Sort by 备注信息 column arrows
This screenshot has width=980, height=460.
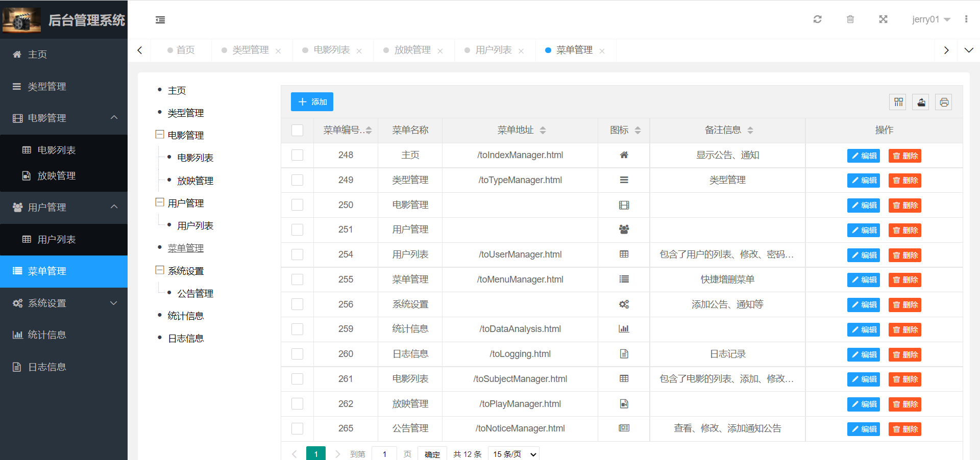tap(750, 131)
